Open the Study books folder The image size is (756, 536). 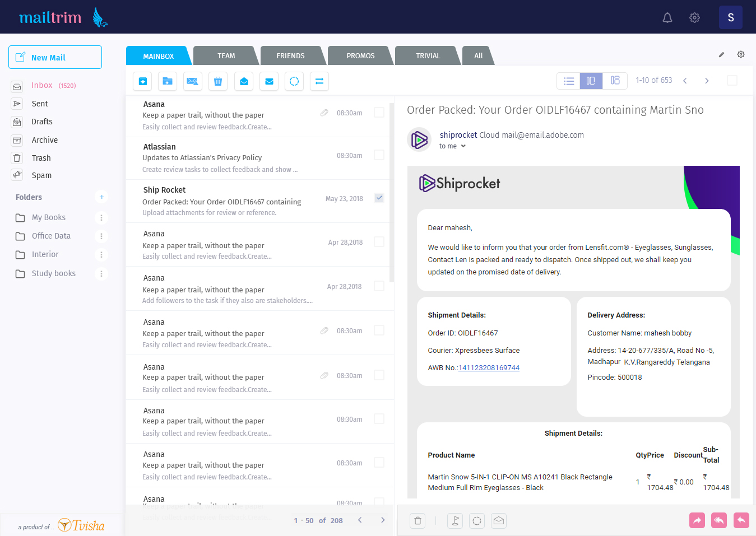53,273
